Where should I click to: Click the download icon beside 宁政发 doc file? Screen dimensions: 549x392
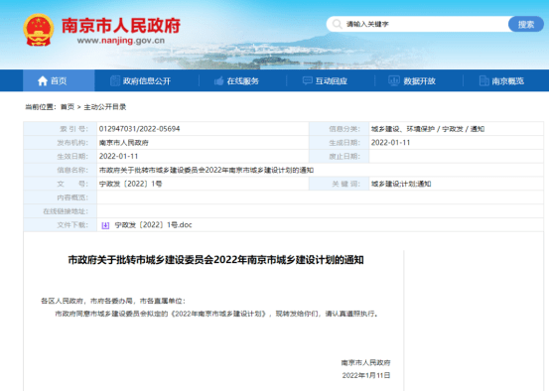point(105,225)
